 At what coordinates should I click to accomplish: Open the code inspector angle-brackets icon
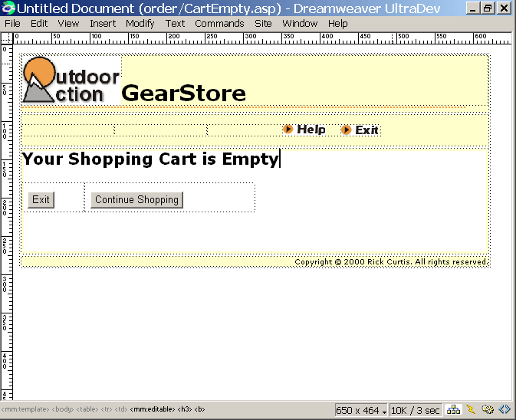(x=505, y=410)
